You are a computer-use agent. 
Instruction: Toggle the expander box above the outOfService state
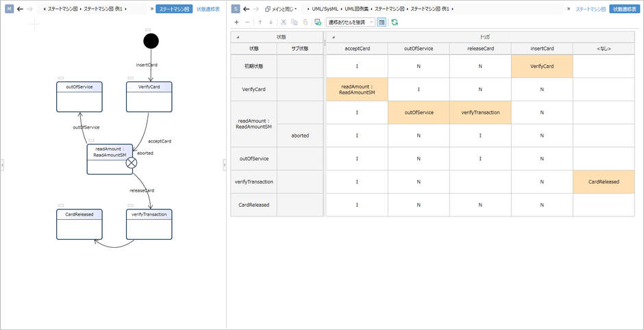pos(60,78)
